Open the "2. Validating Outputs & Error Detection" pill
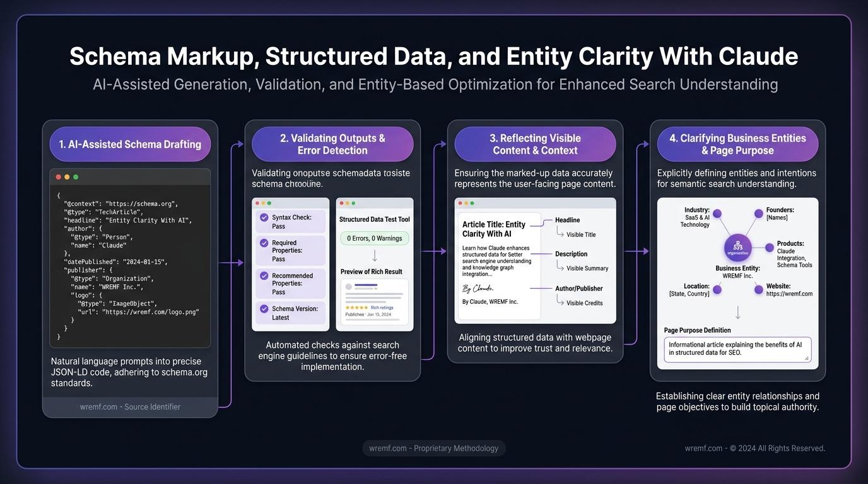 click(x=332, y=144)
